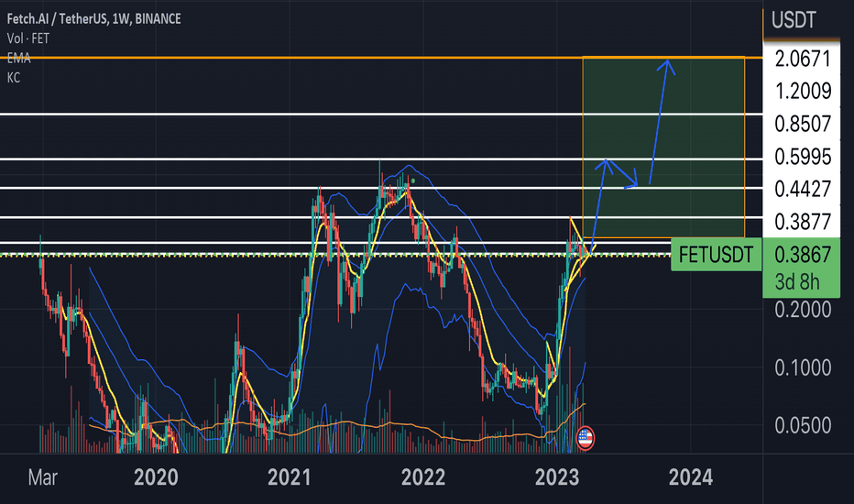Click the 2022 time axis label
The height and width of the screenshot is (504, 854).
tap(423, 477)
